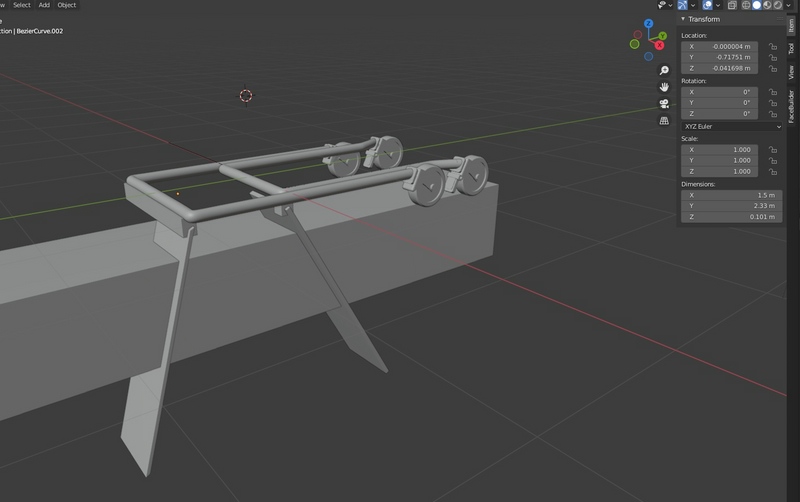Click the Object menu in header
800x502 pixels.
(66, 5)
